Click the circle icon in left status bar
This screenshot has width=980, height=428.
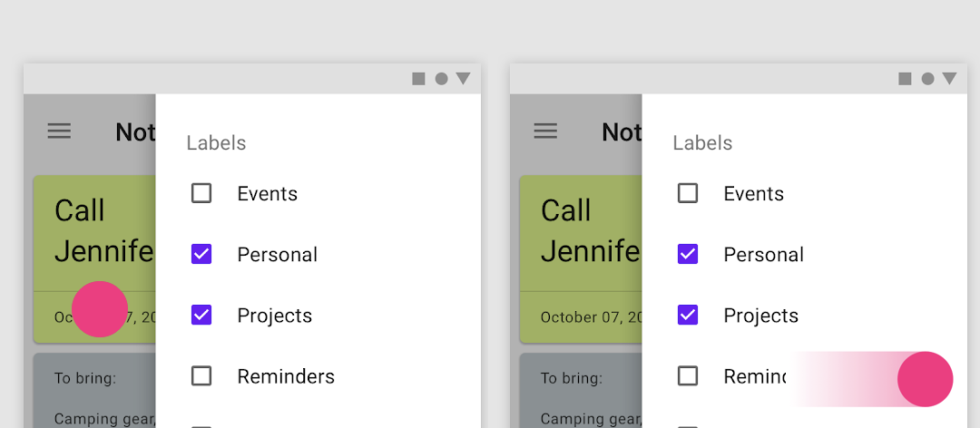click(441, 79)
